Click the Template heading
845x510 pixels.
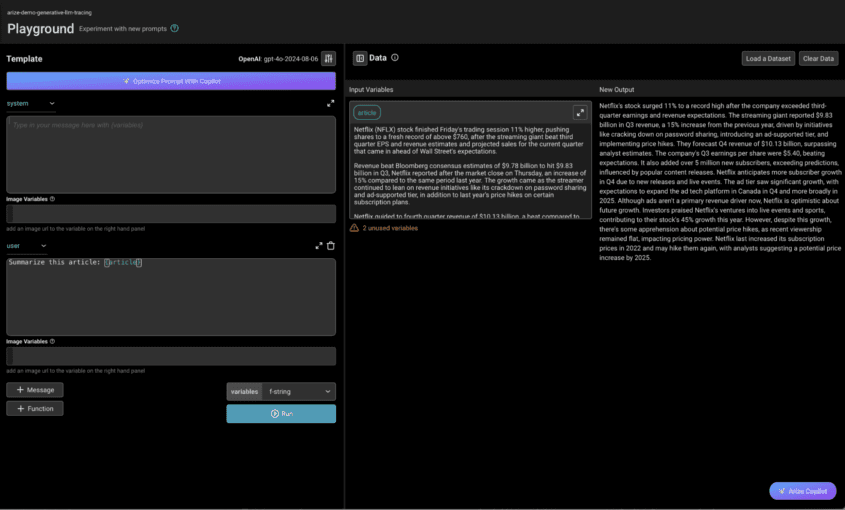(24, 59)
